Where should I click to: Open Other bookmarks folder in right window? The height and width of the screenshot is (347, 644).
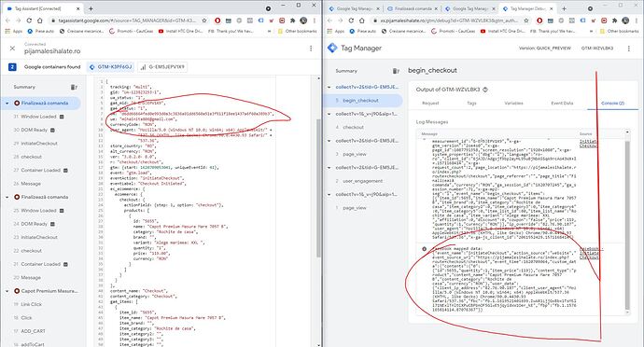point(620,31)
